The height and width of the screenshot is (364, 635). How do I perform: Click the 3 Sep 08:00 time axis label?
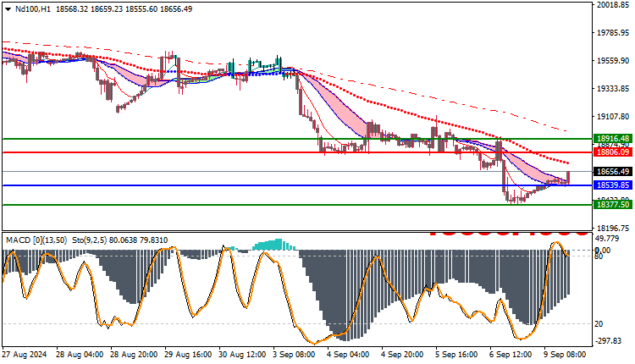[295, 355]
